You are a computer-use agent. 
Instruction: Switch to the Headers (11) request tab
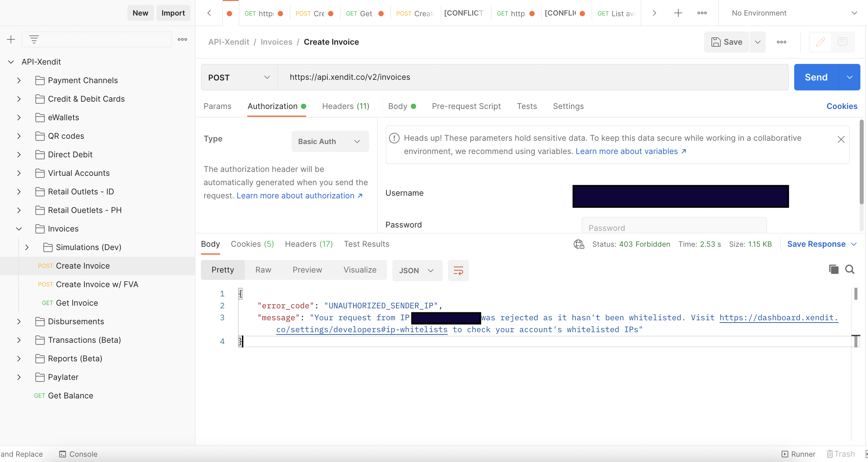coord(345,106)
